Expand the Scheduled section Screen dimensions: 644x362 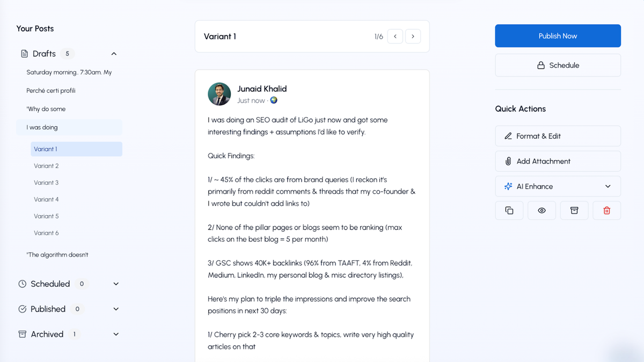click(x=116, y=284)
